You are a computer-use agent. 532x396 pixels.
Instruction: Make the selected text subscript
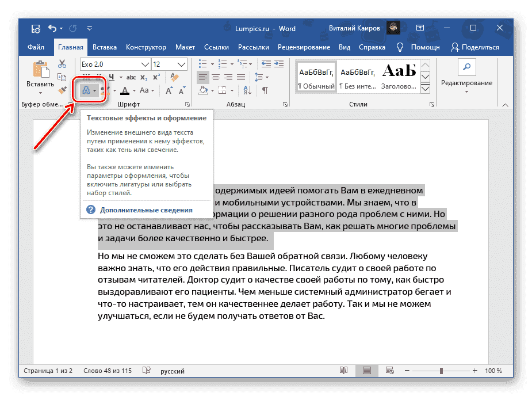pyautogui.click(x=144, y=76)
